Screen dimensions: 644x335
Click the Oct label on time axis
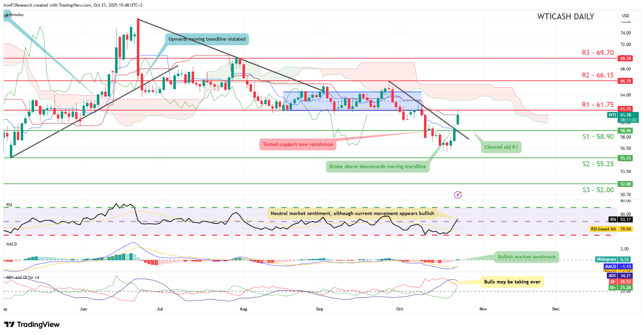tap(399, 309)
